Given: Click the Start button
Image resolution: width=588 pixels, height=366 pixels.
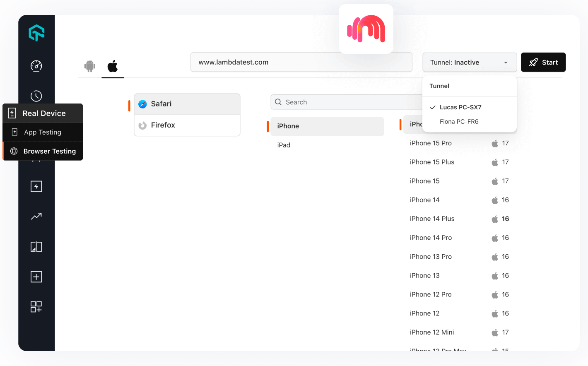Looking at the screenshot, I should coord(543,62).
